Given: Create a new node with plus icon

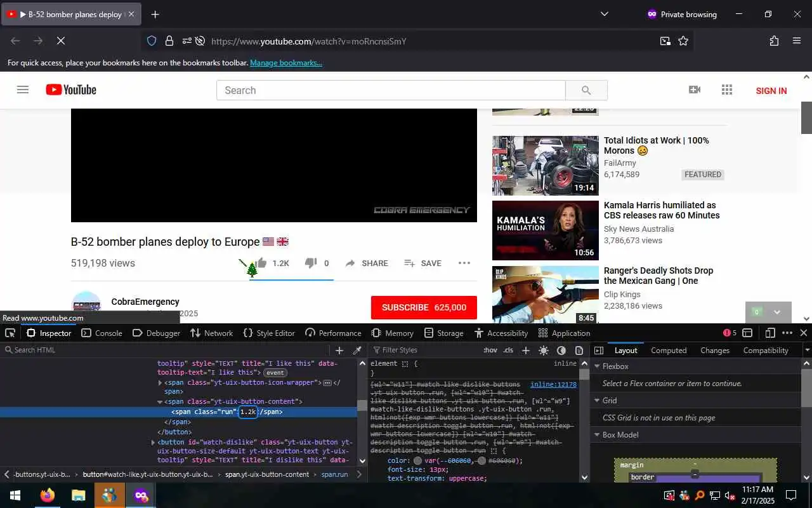Looking at the screenshot, I should click(339, 351).
